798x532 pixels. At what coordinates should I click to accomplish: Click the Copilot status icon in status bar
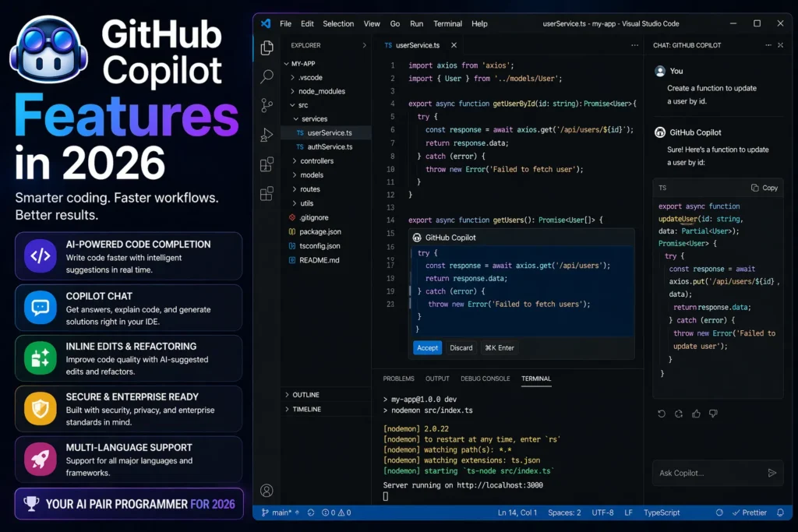(x=719, y=513)
